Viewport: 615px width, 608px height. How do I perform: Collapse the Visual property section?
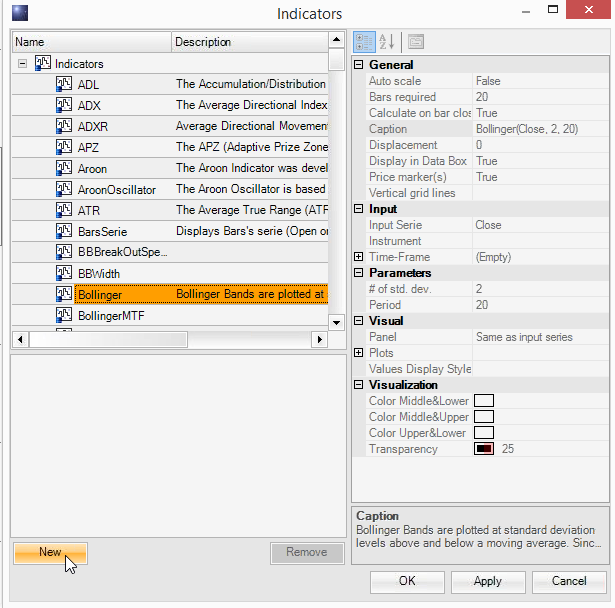358,321
